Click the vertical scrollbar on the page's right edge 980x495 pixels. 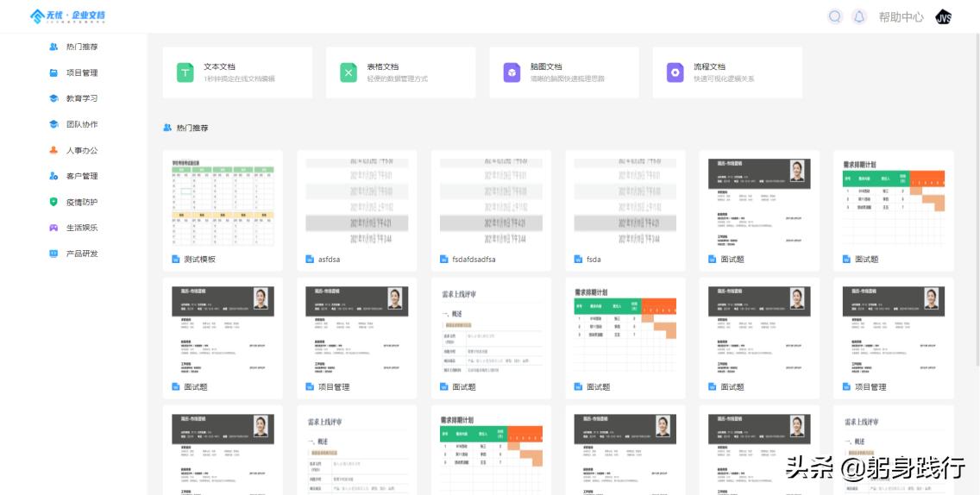pos(977,200)
